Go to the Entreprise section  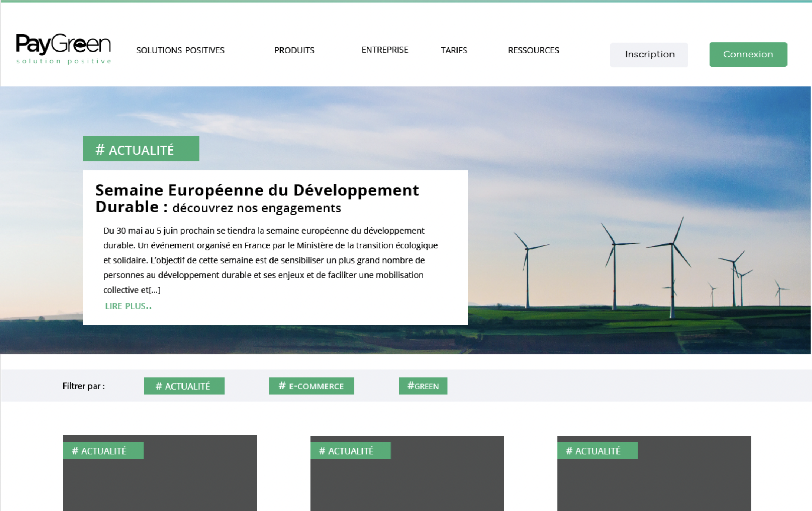(384, 50)
